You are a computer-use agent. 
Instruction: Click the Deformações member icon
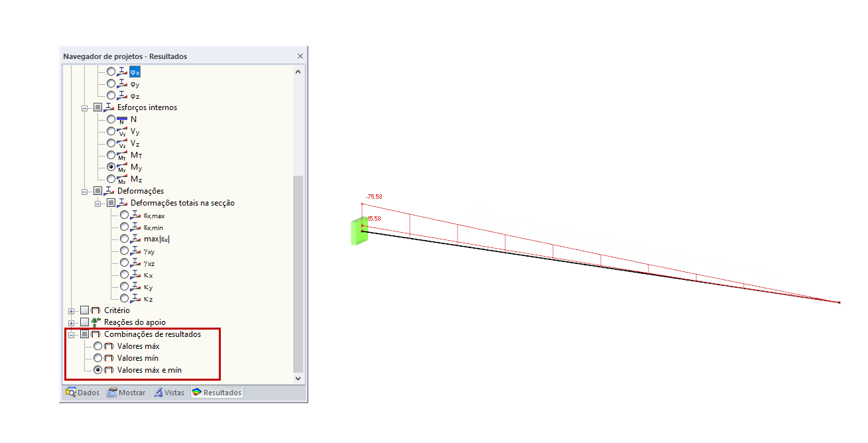tap(109, 191)
